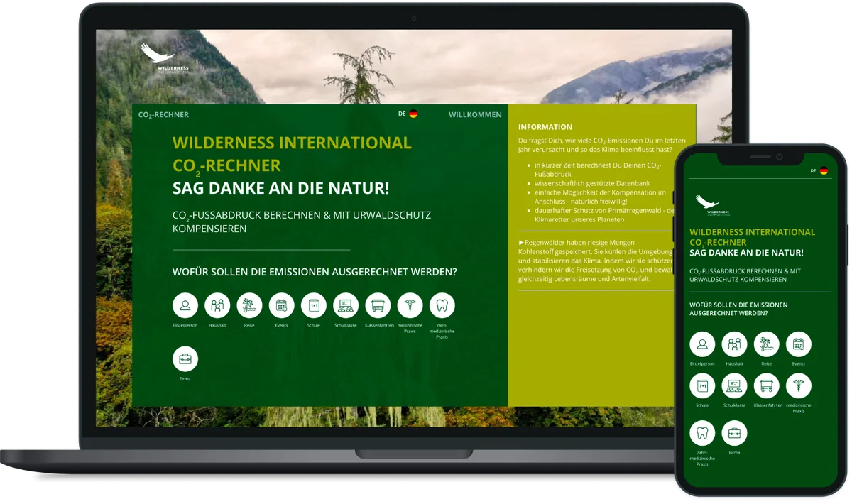852x504 pixels.
Task: Tap the Schulklasse icon on the phone
Action: point(734,386)
